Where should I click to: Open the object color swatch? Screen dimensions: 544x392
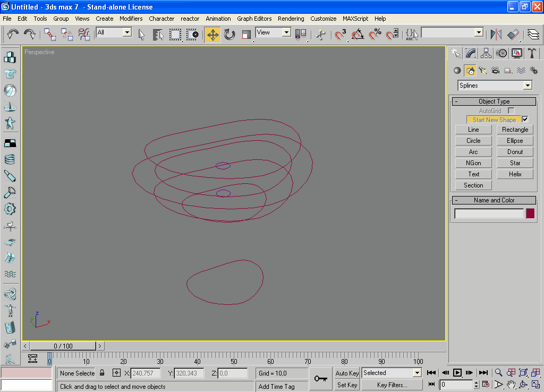pyautogui.click(x=530, y=214)
